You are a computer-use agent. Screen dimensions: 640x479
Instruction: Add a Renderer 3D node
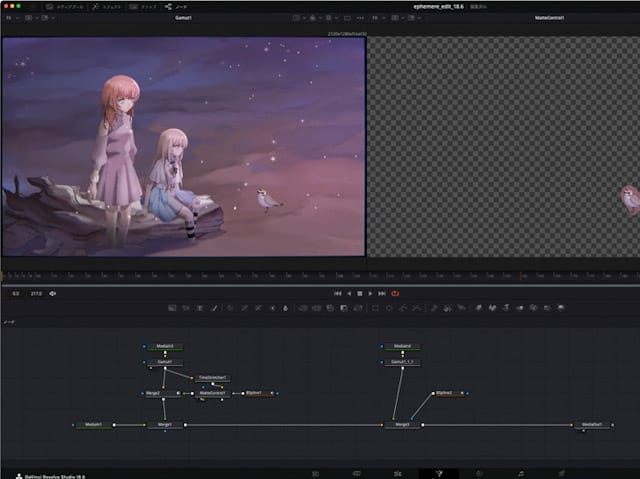pyautogui.click(x=561, y=308)
